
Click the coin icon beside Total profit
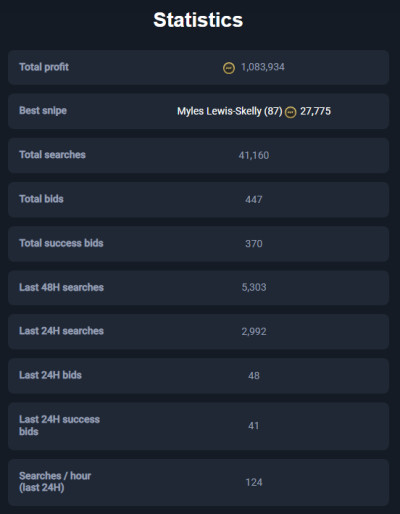(x=229, y=68)
